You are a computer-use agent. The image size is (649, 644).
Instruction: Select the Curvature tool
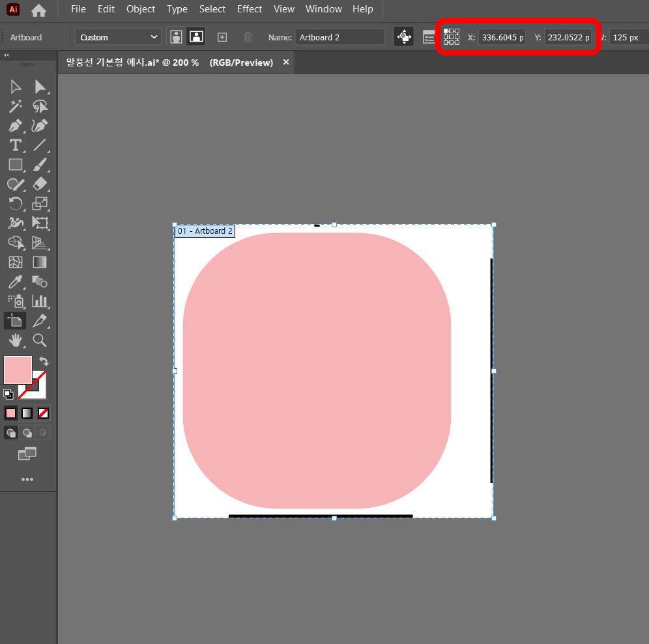(x=40, y=126)
